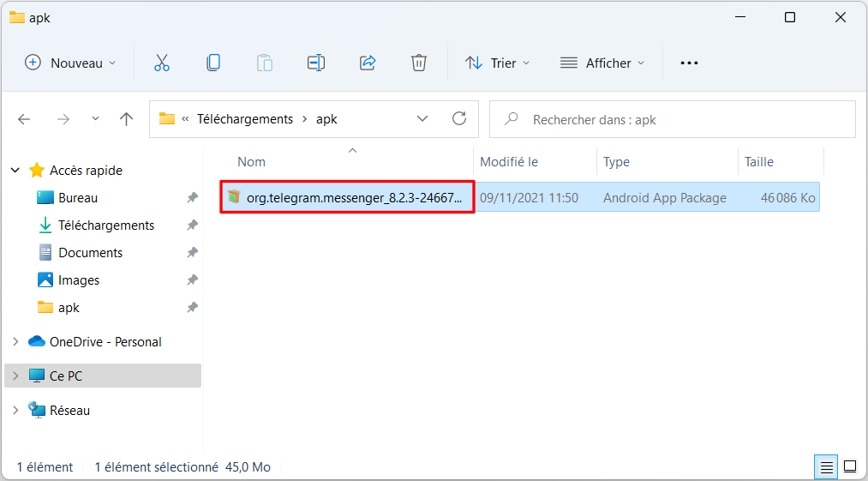Sort by the Type column header

point(616,162)
